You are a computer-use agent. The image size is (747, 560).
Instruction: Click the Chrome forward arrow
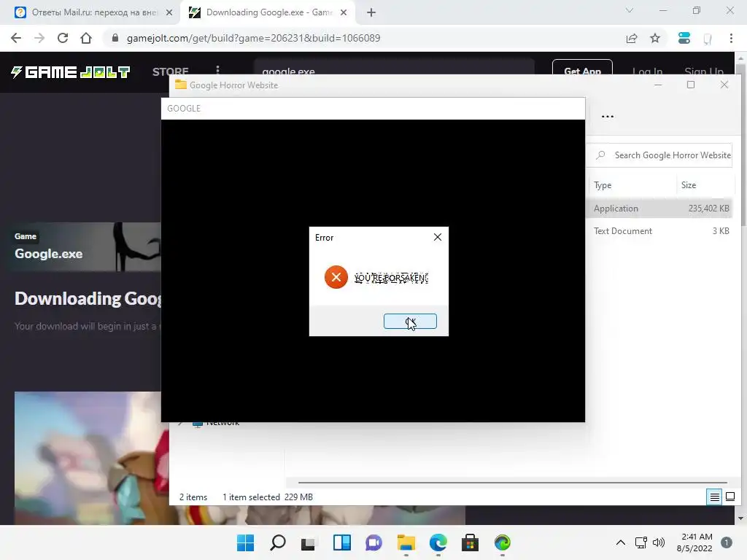pos(39,38)
